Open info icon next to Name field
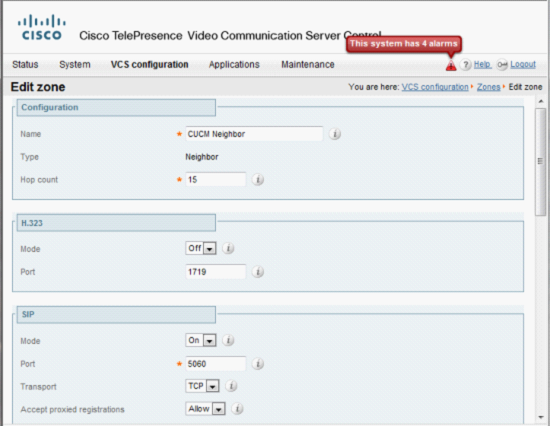This screenshot has height=426, width=551. pos(335,134)
